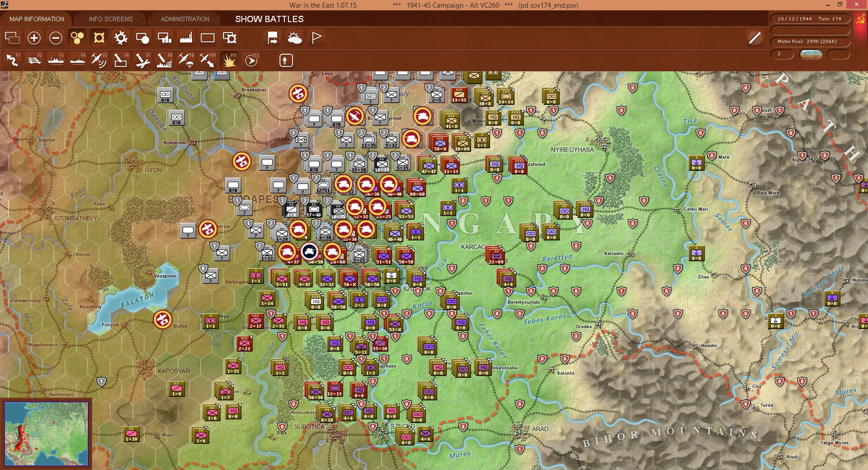Select the unit counter labeled 2=21
Viewport: 868px width, 470px height.
pos(244,343)
